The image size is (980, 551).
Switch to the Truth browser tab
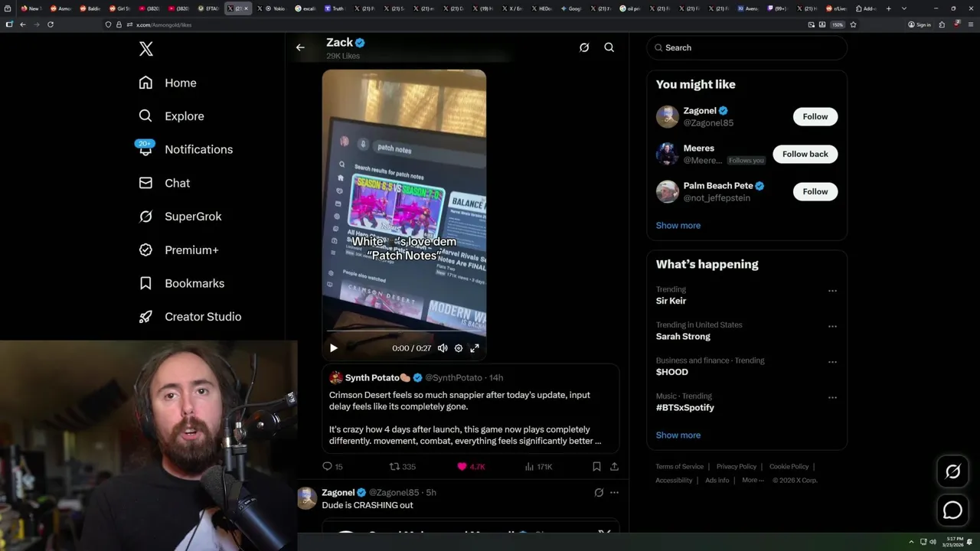335,8
